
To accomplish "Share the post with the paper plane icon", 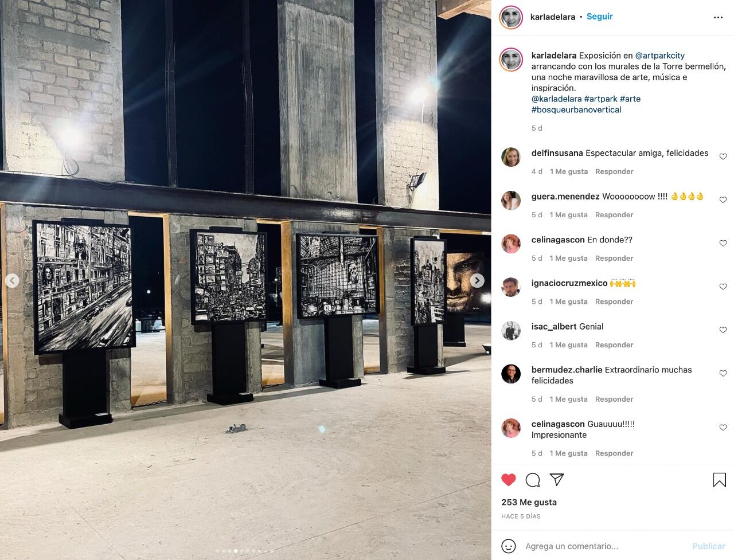I will (557, 480).
